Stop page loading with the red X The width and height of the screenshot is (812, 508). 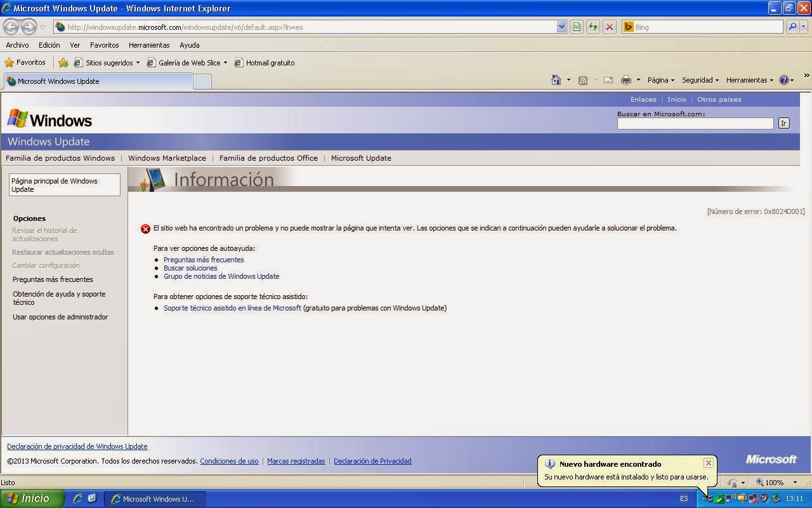point(610,27)
